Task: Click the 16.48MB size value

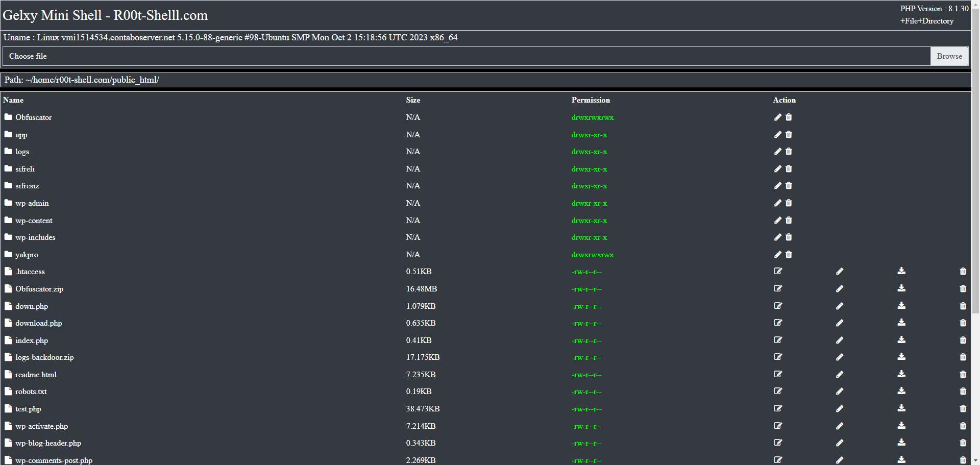Action: click(422, 289)
